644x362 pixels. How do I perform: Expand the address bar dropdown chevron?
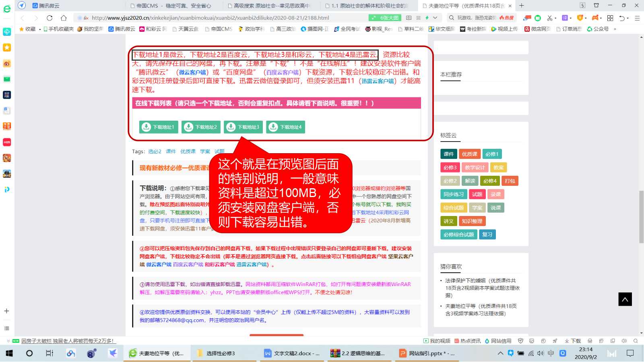(435, 18)
